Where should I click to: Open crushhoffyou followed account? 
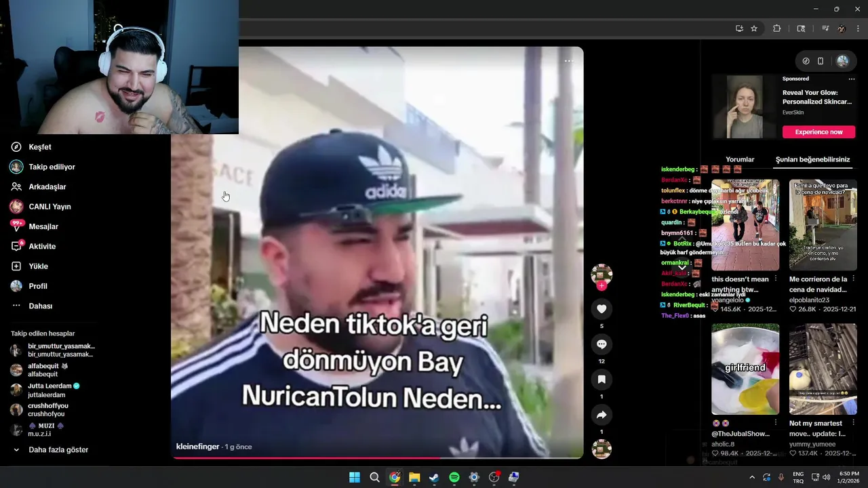[39, 409]
